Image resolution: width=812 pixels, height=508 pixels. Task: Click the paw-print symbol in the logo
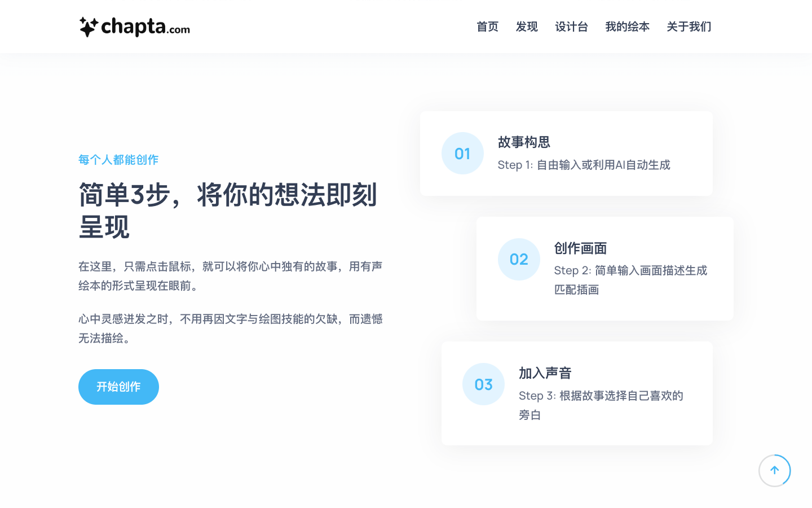click(x=89, y=26)
